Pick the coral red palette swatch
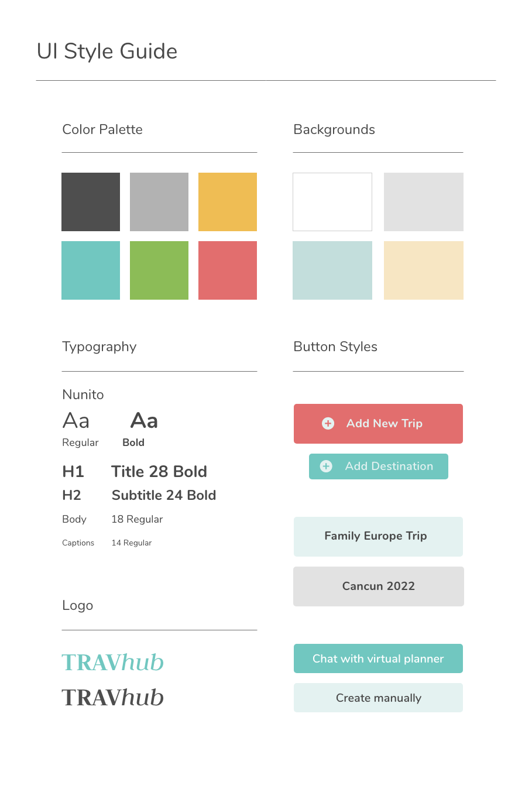 (x=228, y=270)
